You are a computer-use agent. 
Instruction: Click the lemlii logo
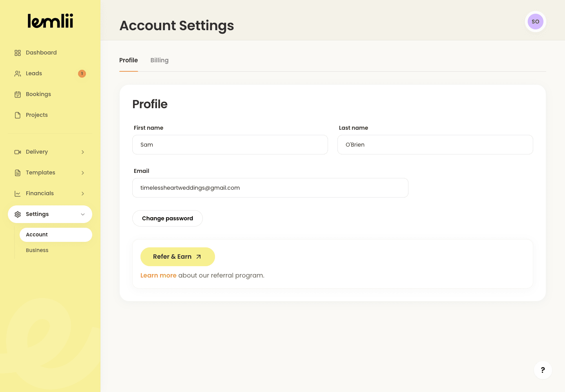click(50, 21)
